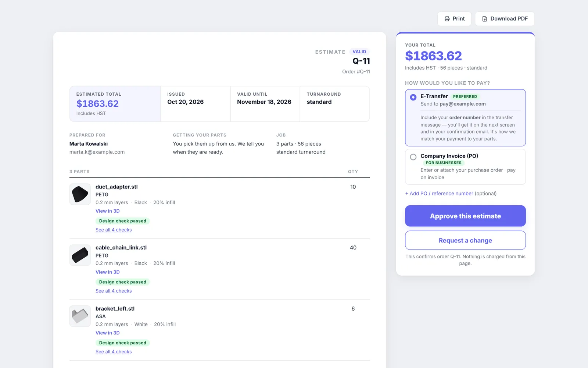View cable_chain_link.stl in 3D
This screenshot has width=588, height=368.
tap(108, 272)
